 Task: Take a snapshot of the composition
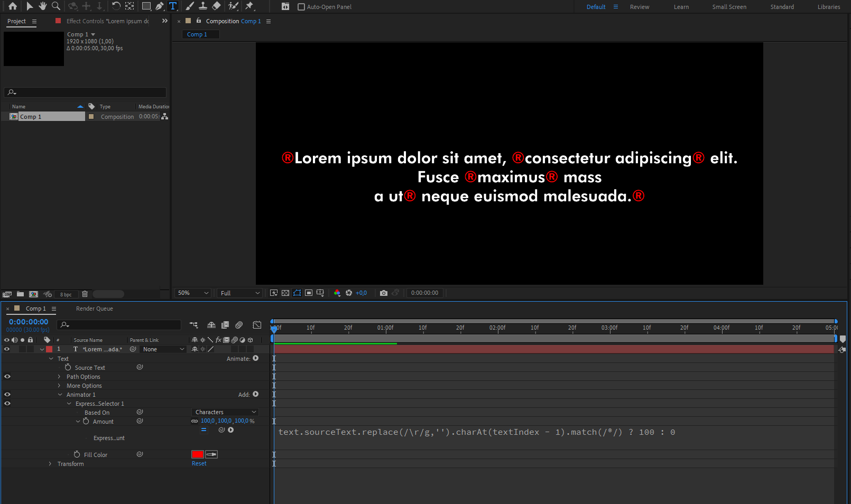click(384, 293)
